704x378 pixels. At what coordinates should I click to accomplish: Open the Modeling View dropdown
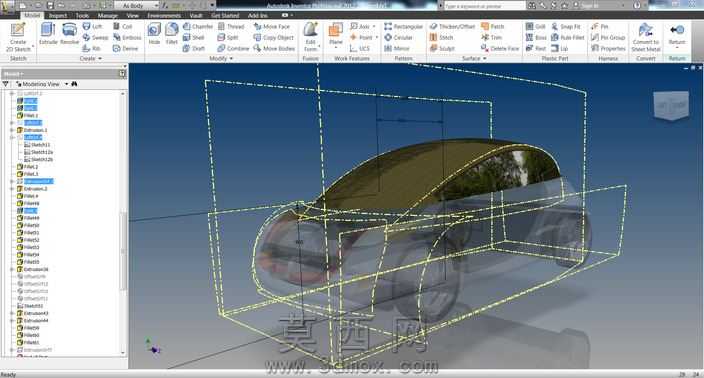click(66, 84)
